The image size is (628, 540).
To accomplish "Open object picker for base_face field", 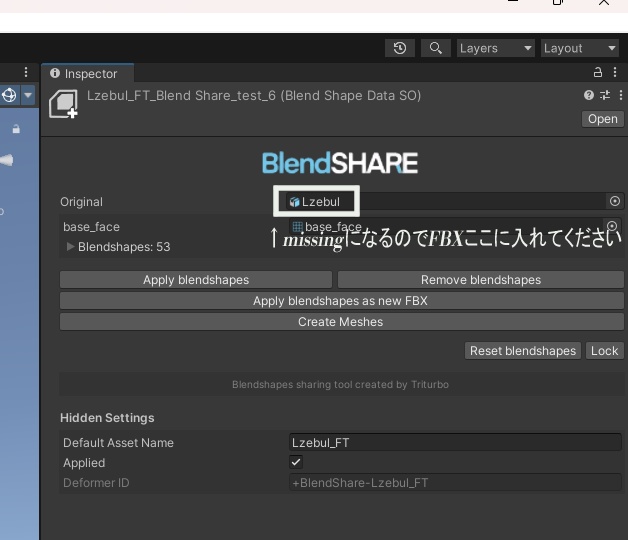I will 612,226.
